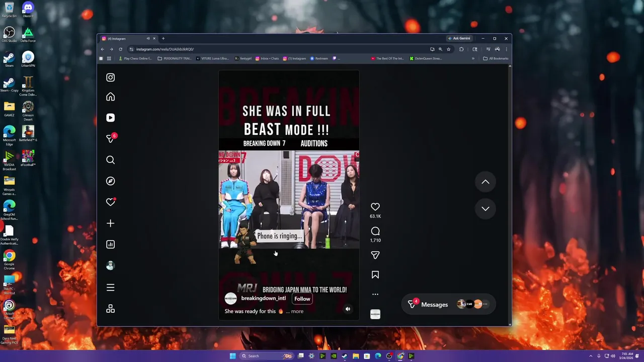Open Chrome three-dot menu
644x362 pixels.
506,49
